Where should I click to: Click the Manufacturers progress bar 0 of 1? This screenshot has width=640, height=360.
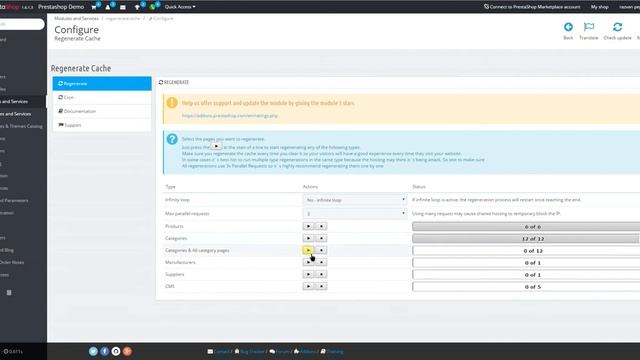click(526, 263)
